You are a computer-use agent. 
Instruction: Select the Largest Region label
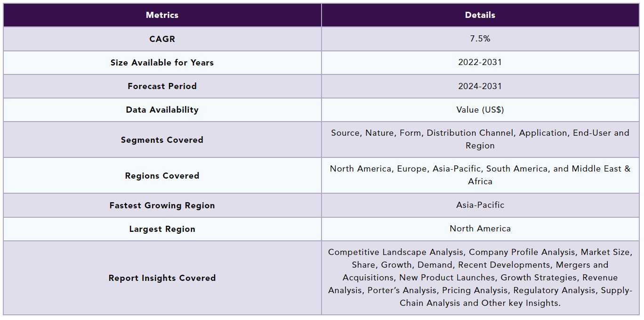click(162, 229)
